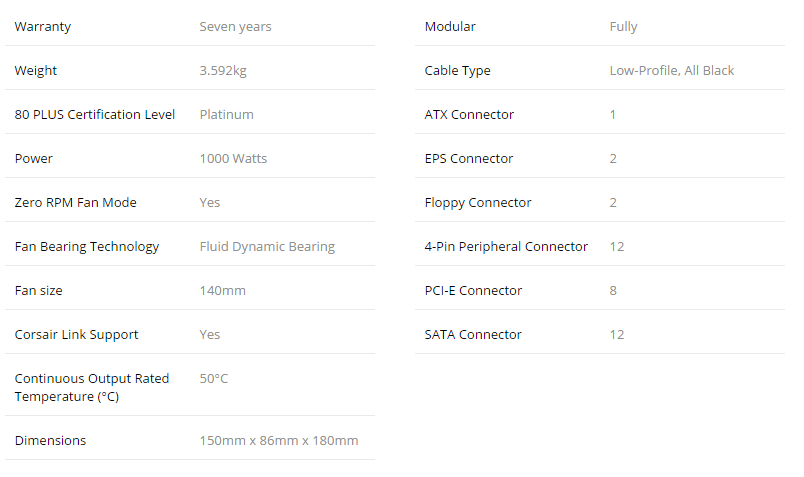
Task: Click the 80 PLUS Certification Level label
Action: 95,114
